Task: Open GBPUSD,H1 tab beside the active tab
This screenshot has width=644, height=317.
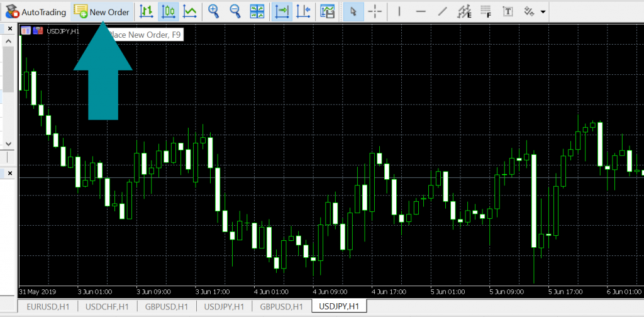Action: 282,306
